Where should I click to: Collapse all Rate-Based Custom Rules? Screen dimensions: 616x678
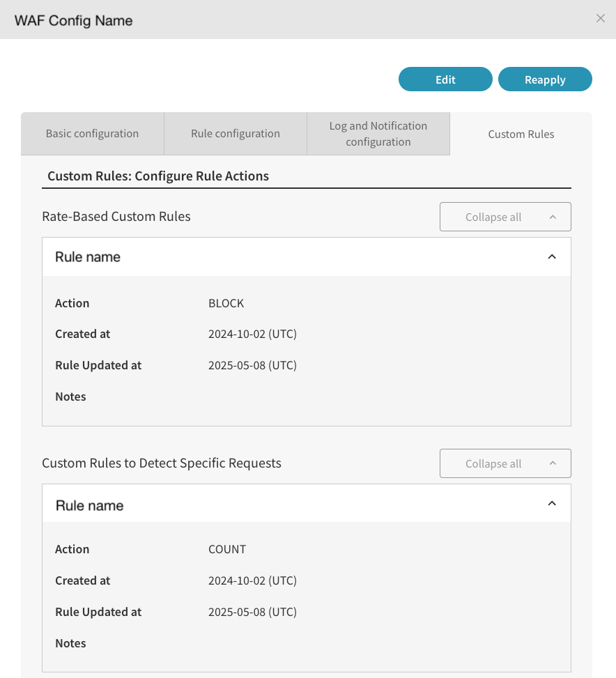pyautogui.click(x=493, y=217)
